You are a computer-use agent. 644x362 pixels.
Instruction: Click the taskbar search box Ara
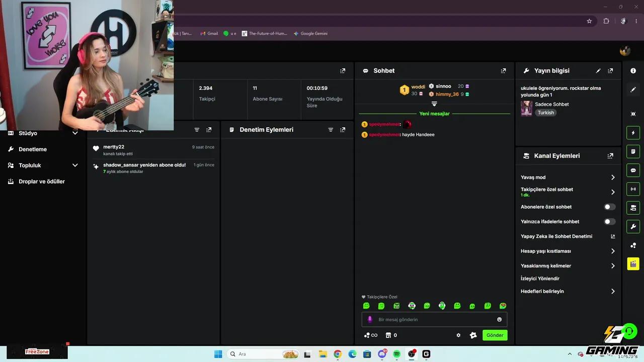(263, 354)
